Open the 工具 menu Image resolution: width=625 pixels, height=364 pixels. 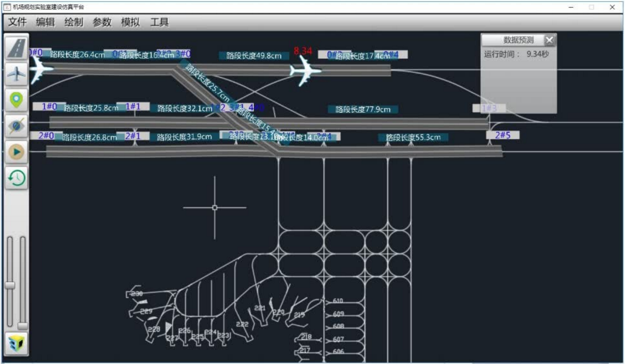(x=159, y=22)
